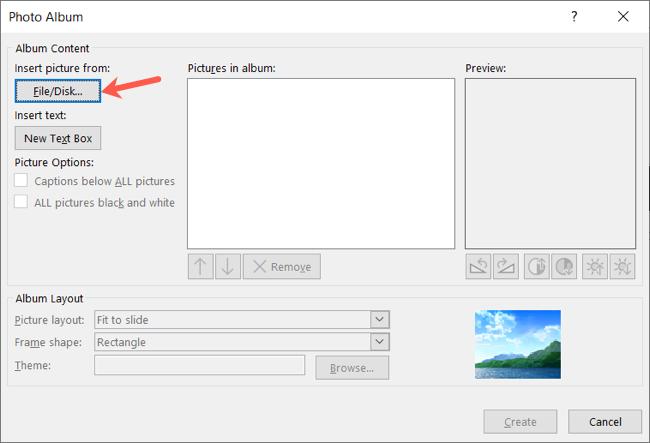Click the Create button
Viewport: 650px width, 443px height.
tap(520, 422)
